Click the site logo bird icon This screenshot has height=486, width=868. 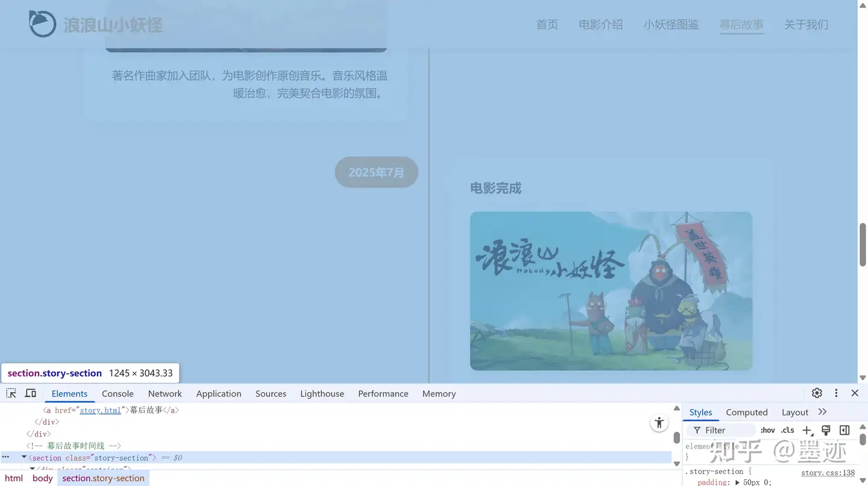42,24
